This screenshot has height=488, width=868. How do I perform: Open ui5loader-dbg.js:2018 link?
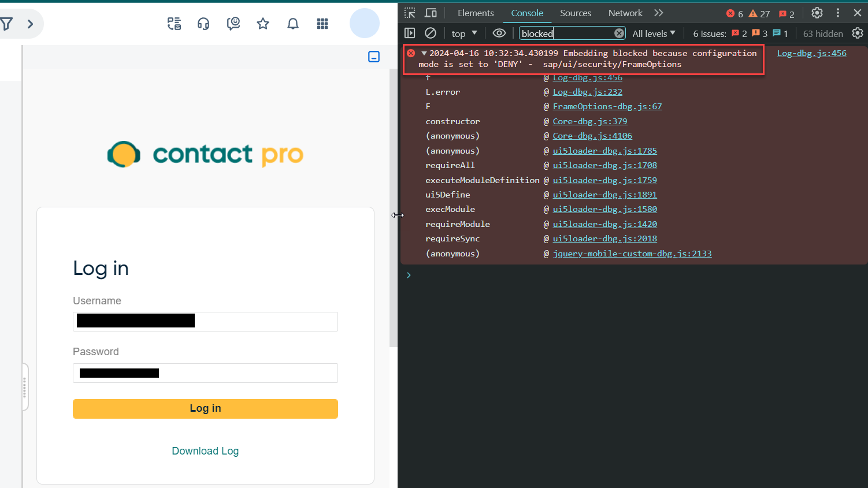[604, 239]
